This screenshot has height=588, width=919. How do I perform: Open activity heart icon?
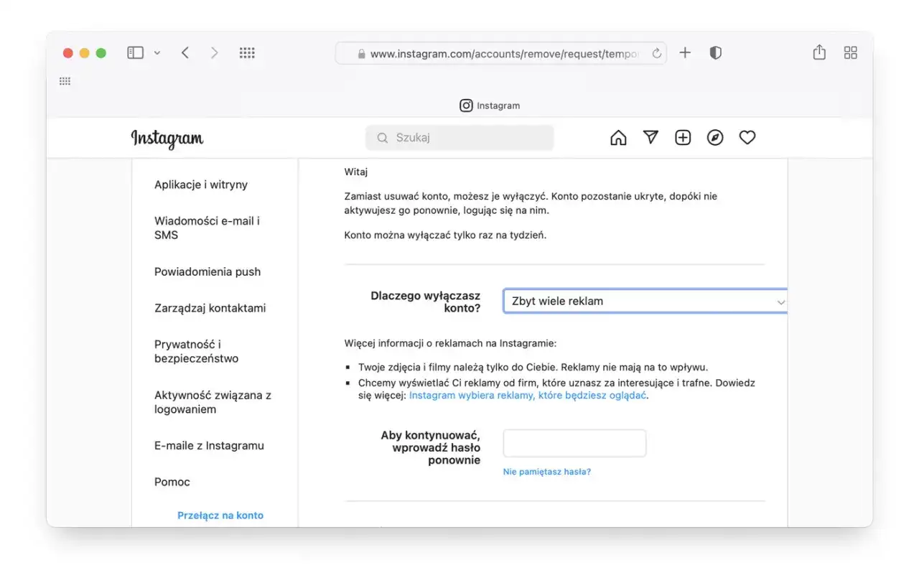(747, 138)
